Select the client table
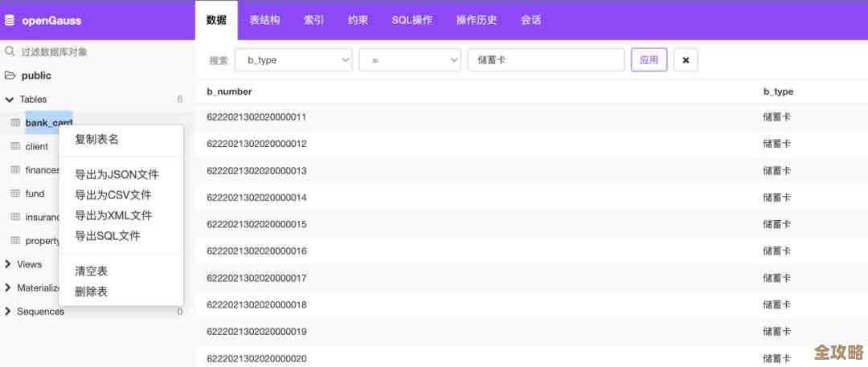 [36, 146]
